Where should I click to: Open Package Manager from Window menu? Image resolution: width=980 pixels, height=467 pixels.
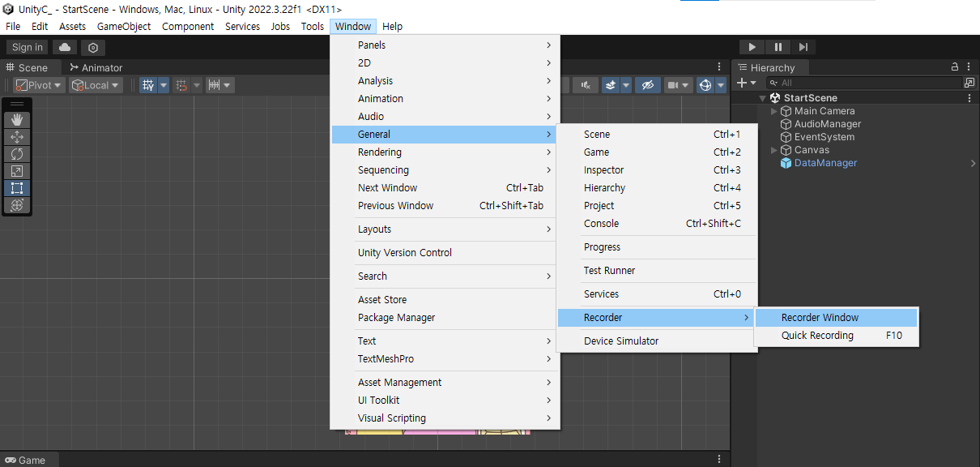(444, 318)
